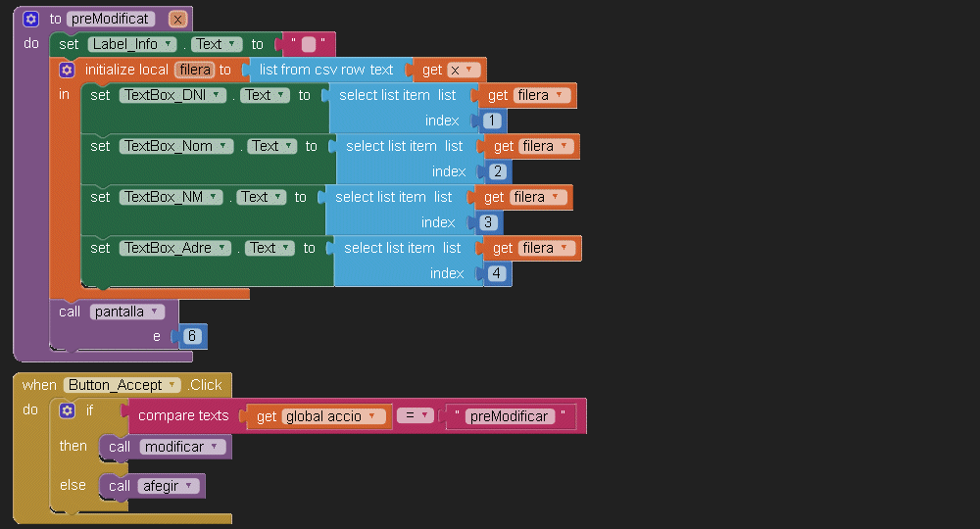Open the mutator gear on the if block
This screenshot has width=980, height=529.
coord(67,410)
